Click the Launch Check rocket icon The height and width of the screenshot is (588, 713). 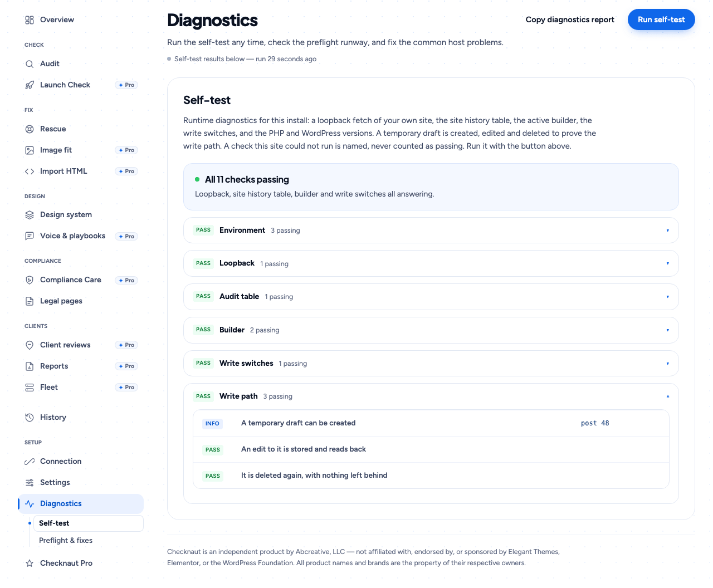pyautogui.click(x=30, y=85)
